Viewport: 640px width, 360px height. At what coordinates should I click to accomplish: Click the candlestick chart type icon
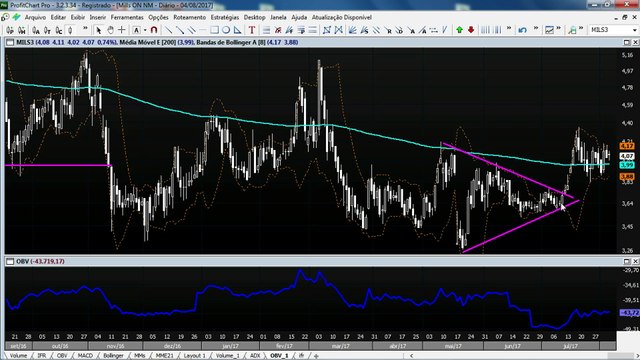pos(70,30)
